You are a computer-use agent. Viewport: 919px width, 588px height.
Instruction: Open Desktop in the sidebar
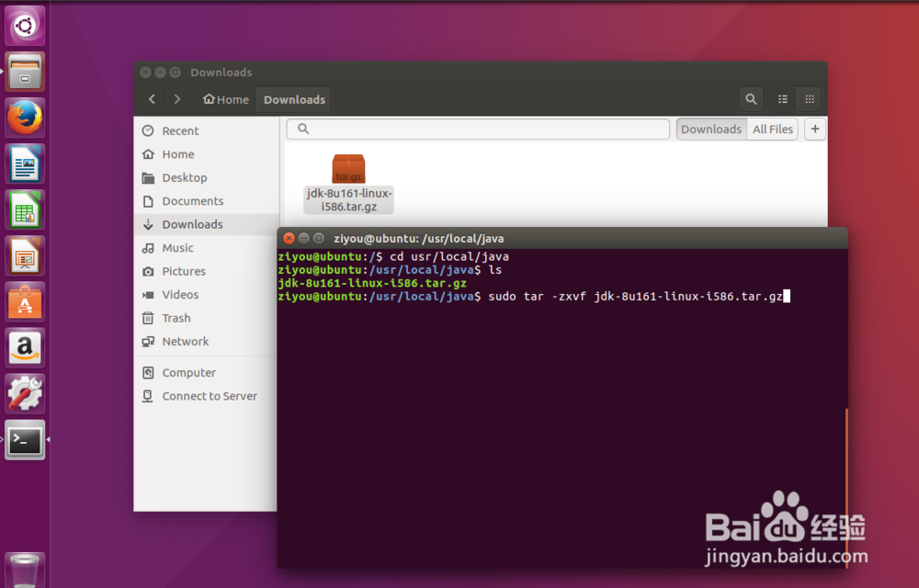point(206,177)
